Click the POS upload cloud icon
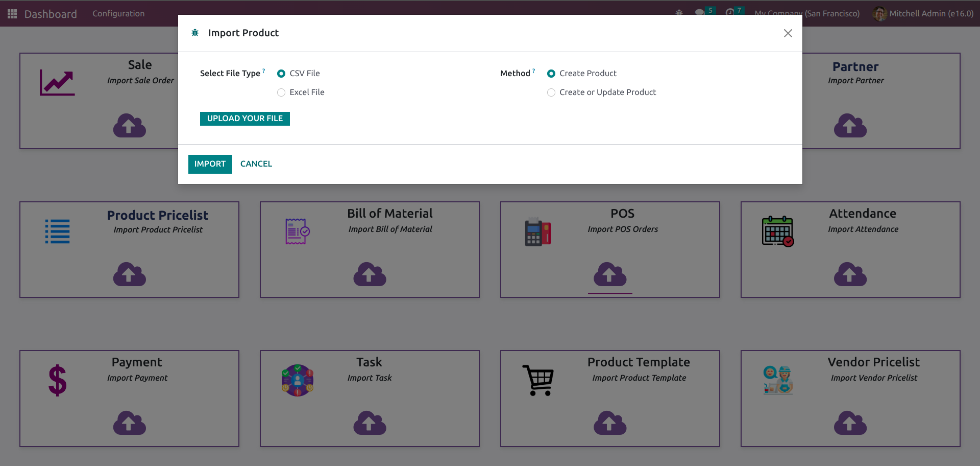This screenshot has width=980, height=466. (610, 274)
